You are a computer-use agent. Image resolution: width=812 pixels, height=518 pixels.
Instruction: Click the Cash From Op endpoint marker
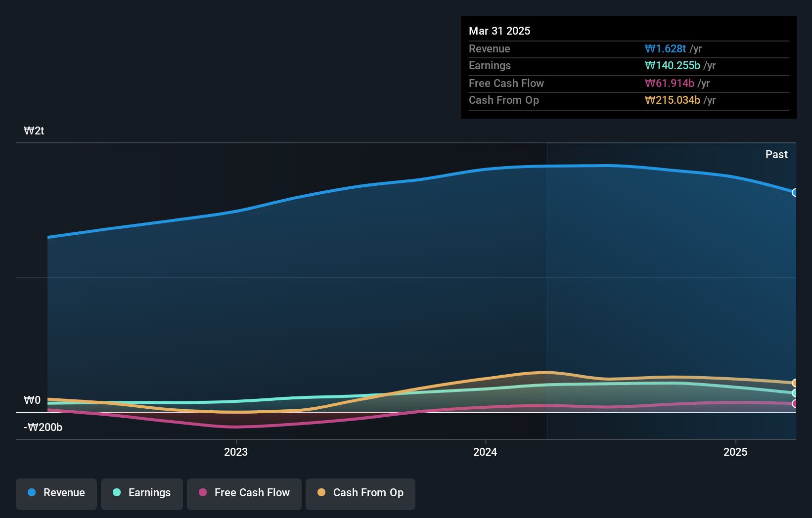click(795, 383)
